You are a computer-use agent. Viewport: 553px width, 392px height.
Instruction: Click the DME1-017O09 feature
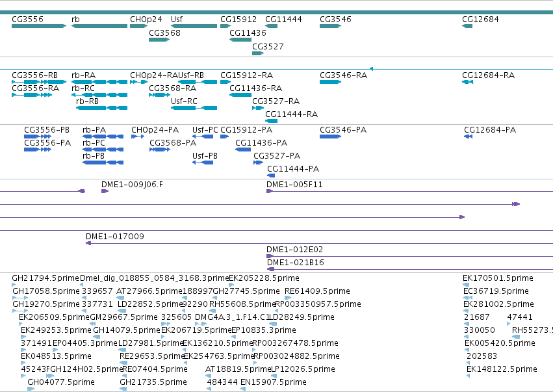click(x=319, y=244)
